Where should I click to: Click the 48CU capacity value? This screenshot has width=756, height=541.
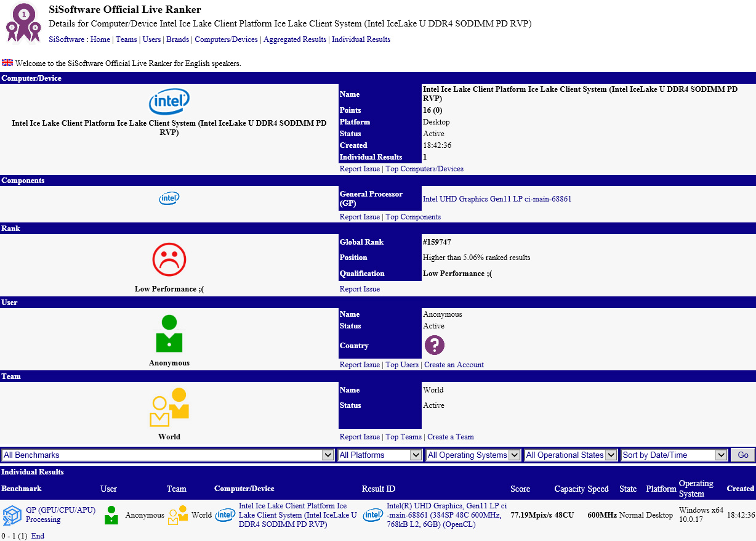[564, 515]
